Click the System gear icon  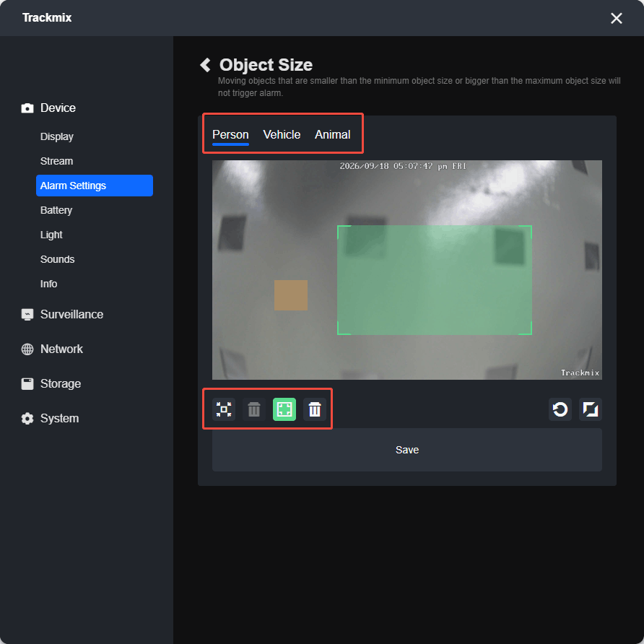[x=27, y=419]
